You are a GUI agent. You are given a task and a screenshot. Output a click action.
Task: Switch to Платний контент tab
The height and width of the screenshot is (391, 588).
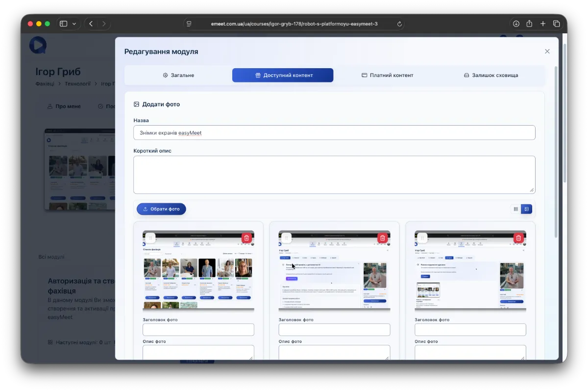[387, 75]
